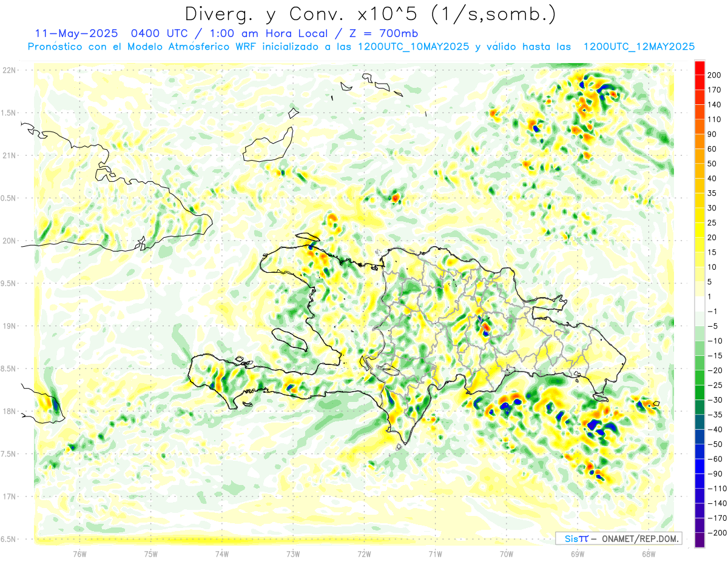The image size is (728, 562).
Task: Select the '6.5N' latitude label
Action: click(x=9, y=539)
